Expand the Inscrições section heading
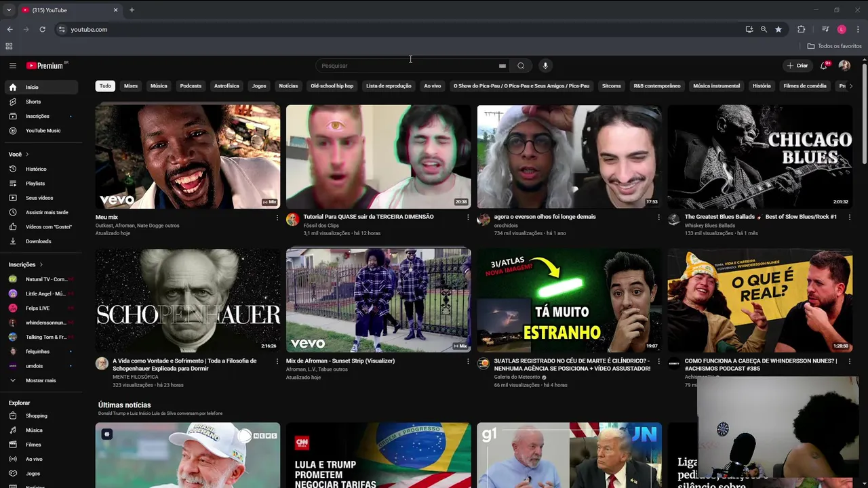 [x=26, y=264]
